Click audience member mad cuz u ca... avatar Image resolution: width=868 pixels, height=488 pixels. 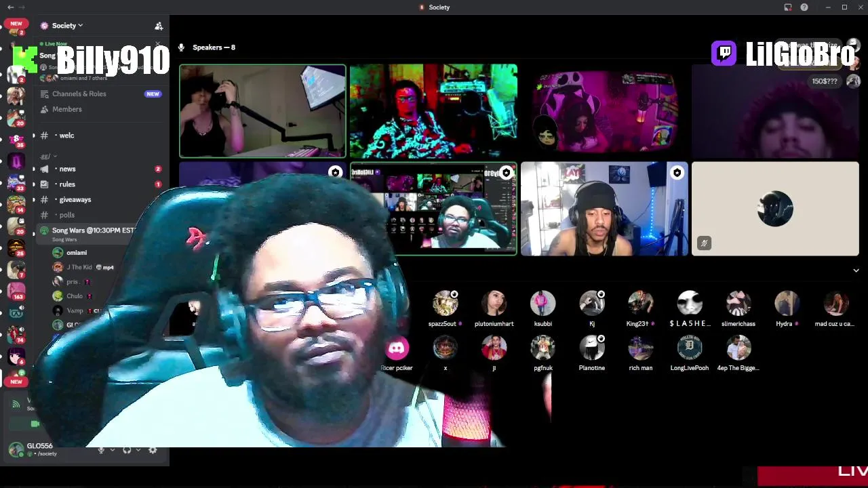coord(836,304)
